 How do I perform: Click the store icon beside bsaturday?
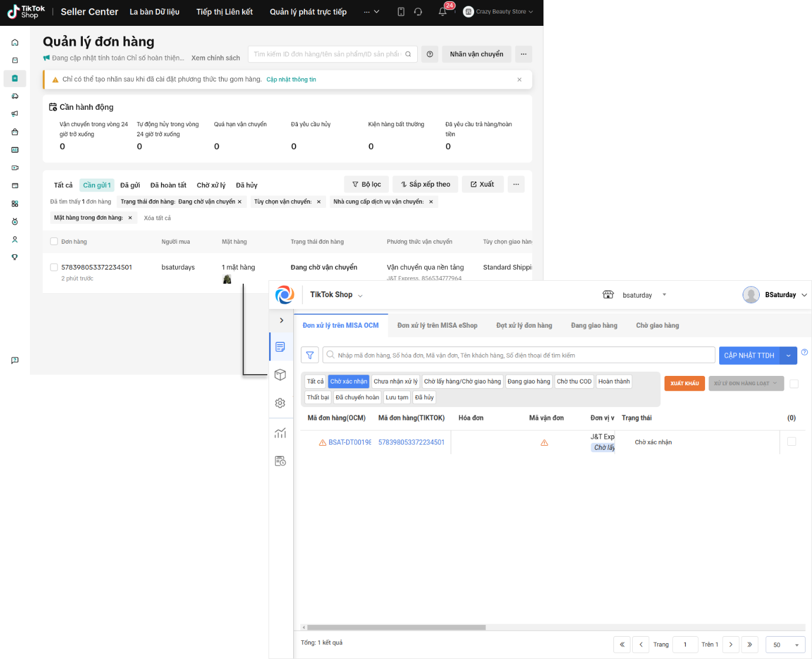tap(608, 294)
